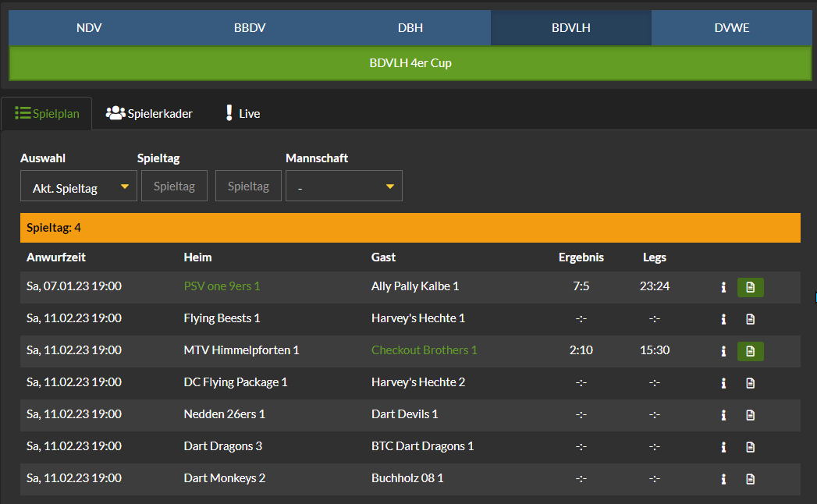Click Nedden 26ers 1 home team
Image resolution: width=817 pixels, height=504 pixels.
tap(225, 413)
